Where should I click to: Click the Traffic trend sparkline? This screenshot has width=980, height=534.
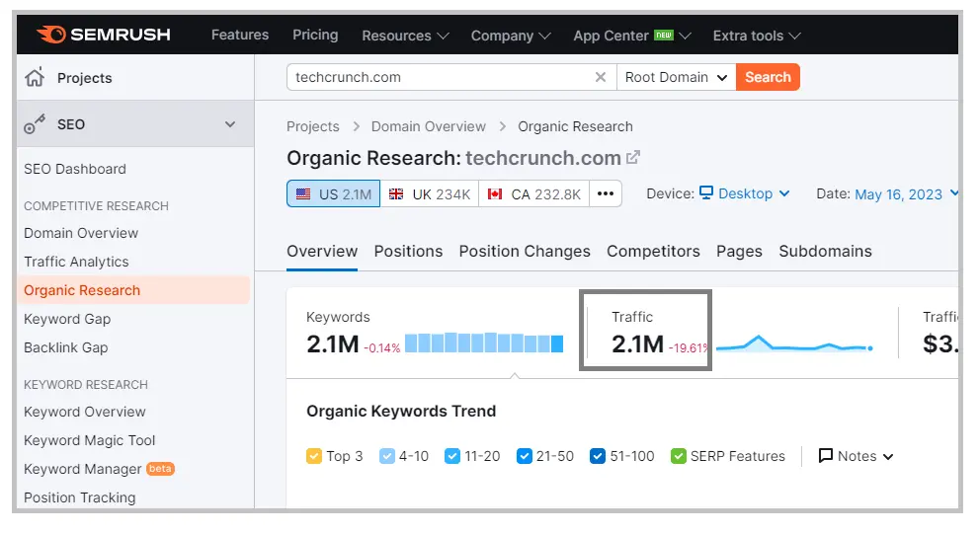coord(794,343)
